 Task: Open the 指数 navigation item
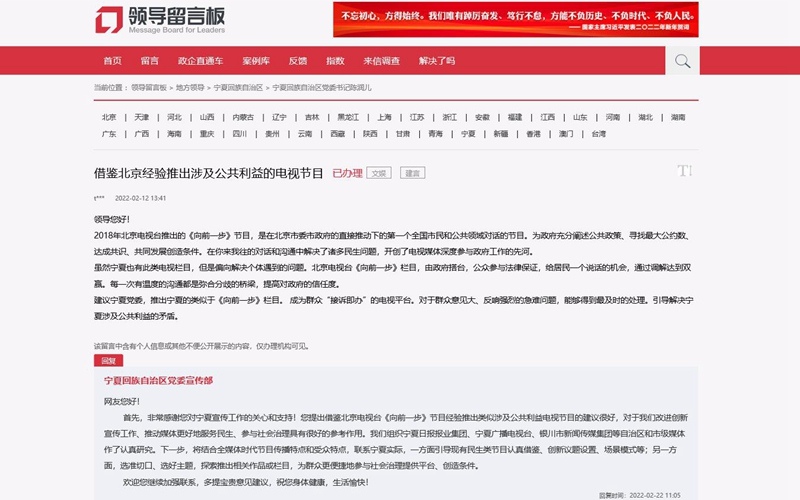click(335, 61)
